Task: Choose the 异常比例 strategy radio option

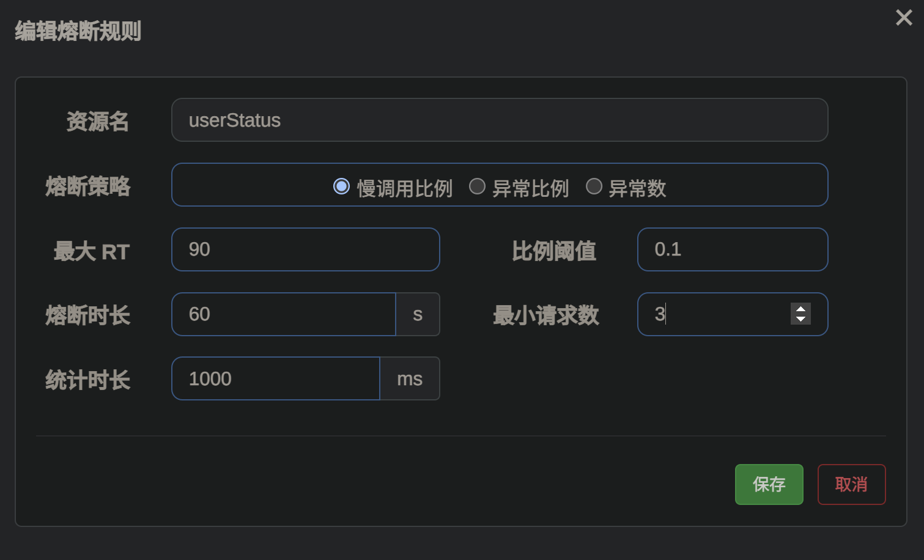Action: tap(477, 186)
